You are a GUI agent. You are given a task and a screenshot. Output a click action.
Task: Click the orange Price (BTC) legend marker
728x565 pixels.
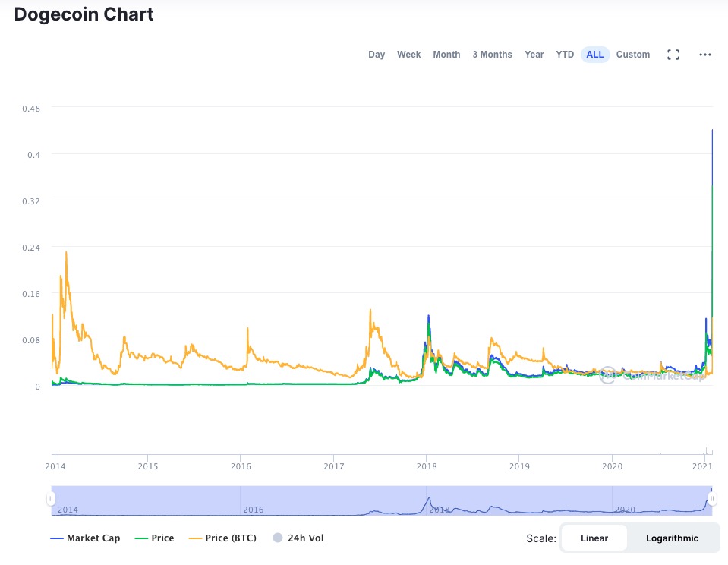coord(195,538)
